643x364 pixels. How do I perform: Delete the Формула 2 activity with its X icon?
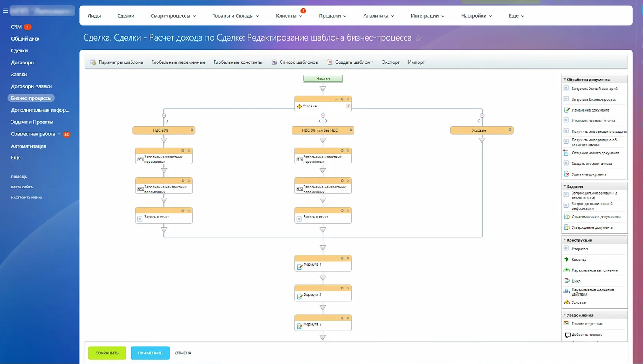tap(348, 288)
